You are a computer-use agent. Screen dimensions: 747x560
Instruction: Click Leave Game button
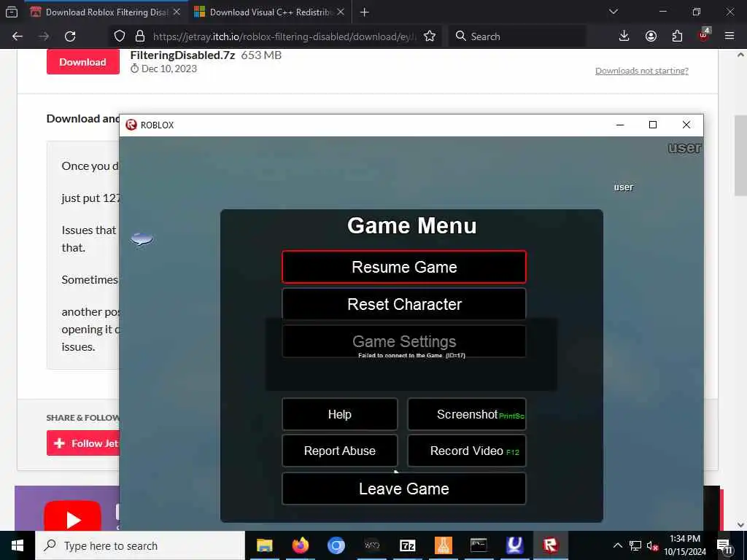tap(404, 489)
